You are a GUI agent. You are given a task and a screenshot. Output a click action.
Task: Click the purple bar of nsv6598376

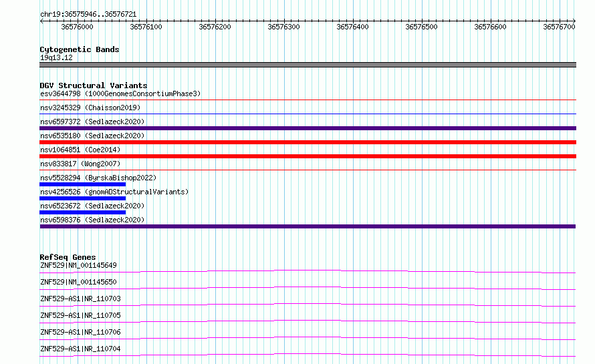[308, 226]
